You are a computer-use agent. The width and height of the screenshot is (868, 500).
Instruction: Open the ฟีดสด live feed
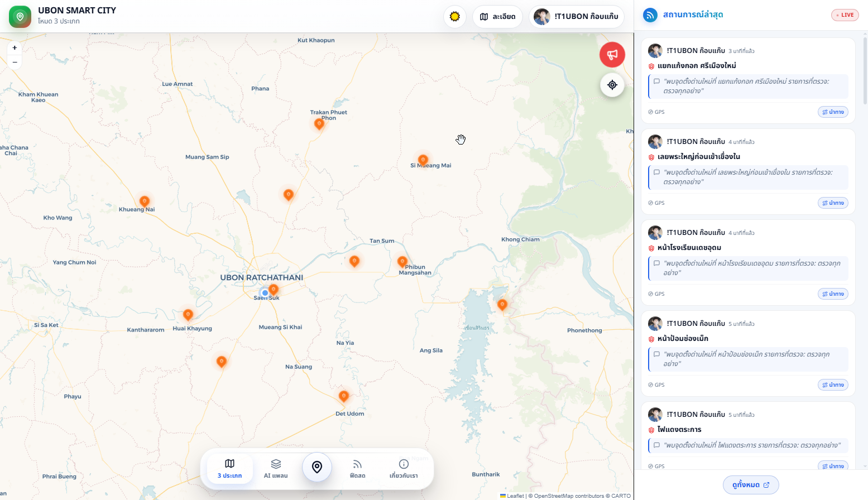pos(357,468)
